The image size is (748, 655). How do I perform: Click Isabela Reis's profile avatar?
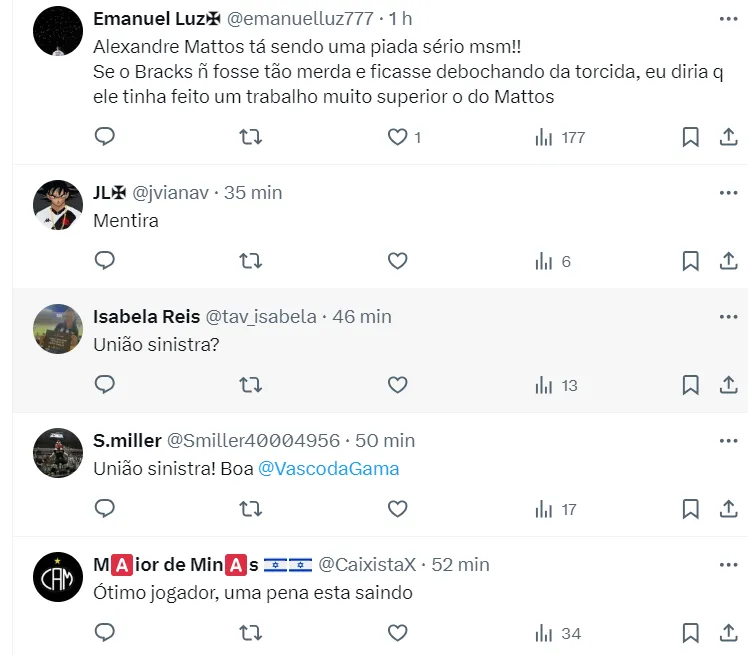tap(58, 330)
